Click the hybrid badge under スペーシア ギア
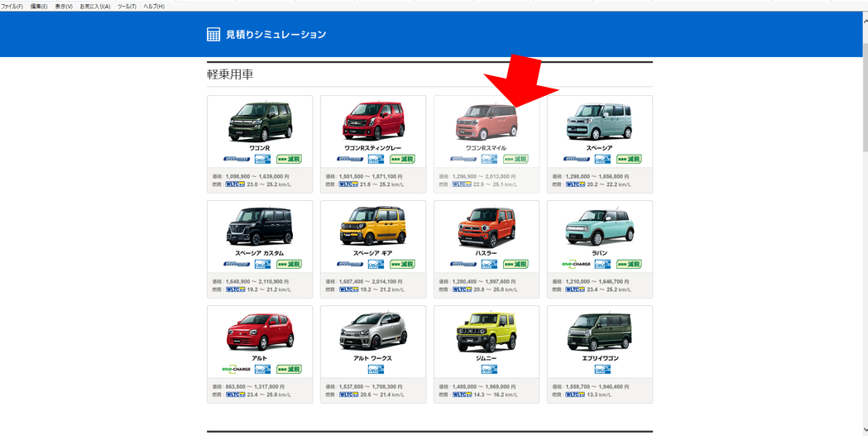 pyautogui.click(x=350, y=264)
